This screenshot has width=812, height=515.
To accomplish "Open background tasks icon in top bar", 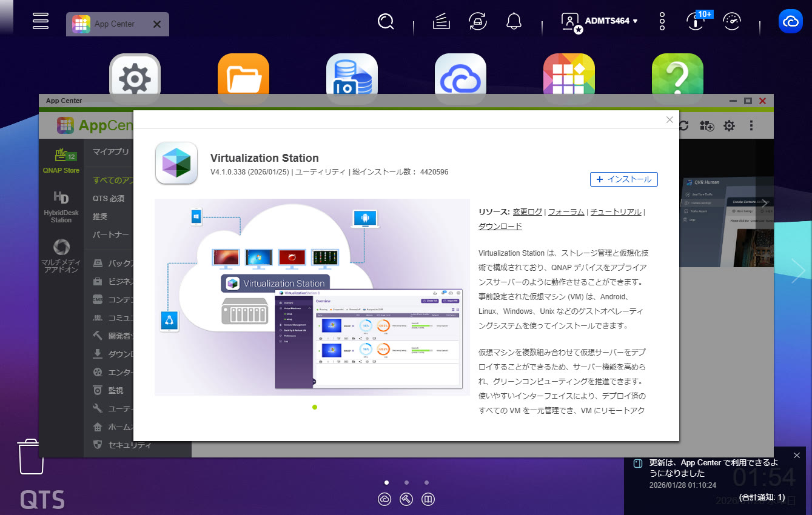I will coord(441,22).
